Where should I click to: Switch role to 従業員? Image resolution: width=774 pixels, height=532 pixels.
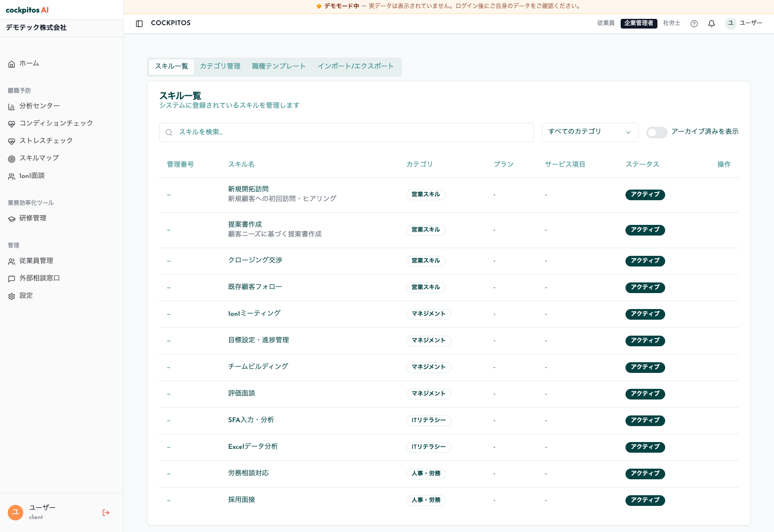coord(606,23)
